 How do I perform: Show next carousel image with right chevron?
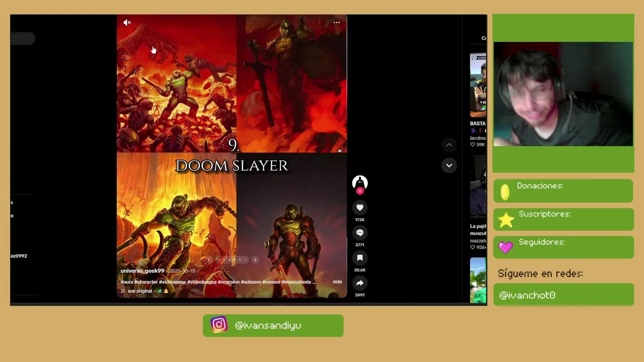(x=255, y=260)
